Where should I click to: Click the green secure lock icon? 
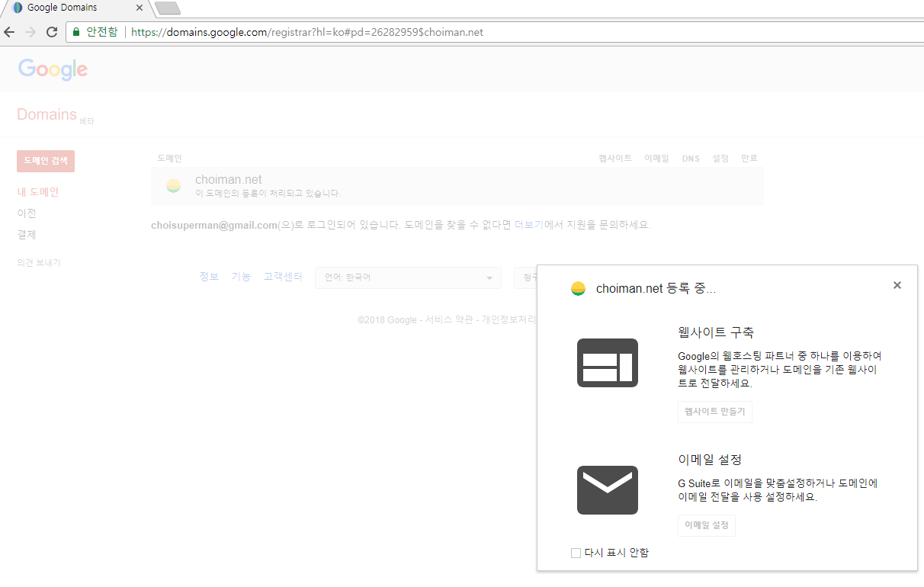pos(75,32)
